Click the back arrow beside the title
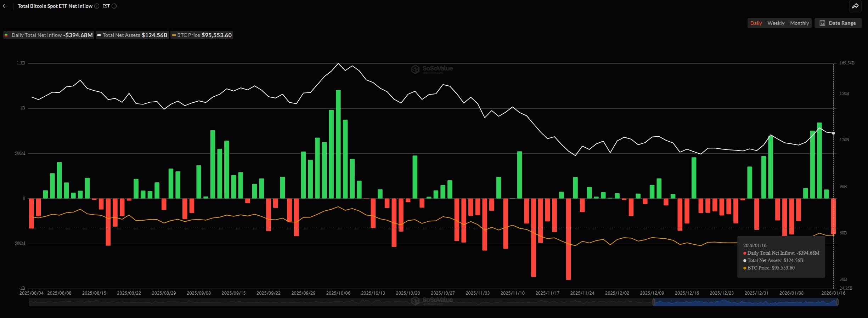This screenshot has width=868, height=318. (5, 6)
